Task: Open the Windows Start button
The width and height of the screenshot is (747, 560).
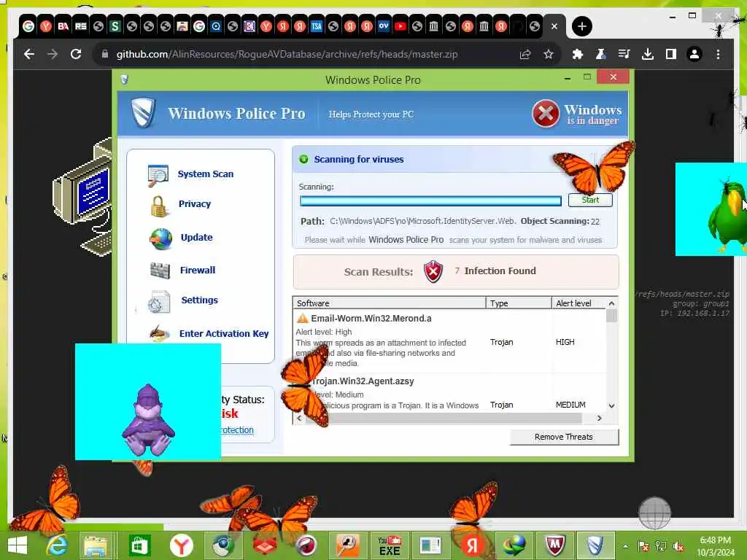Action: pos(18,545)
